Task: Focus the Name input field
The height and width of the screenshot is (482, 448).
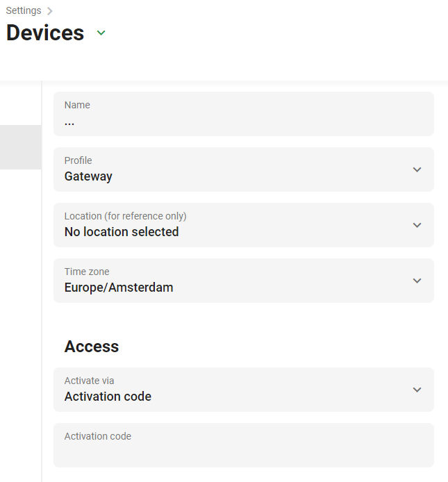Action: point(244,114)
